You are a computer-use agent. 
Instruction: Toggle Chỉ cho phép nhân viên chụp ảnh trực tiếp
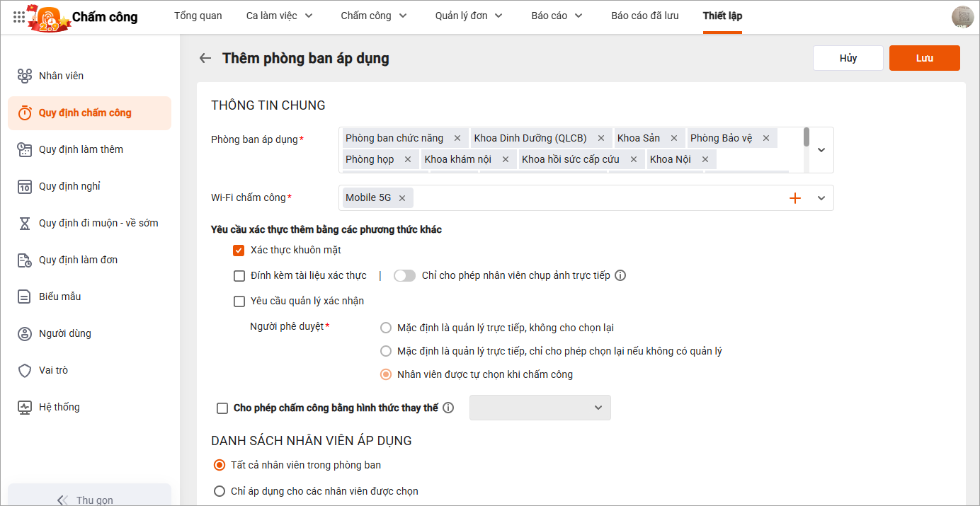[x=404, y=275]
